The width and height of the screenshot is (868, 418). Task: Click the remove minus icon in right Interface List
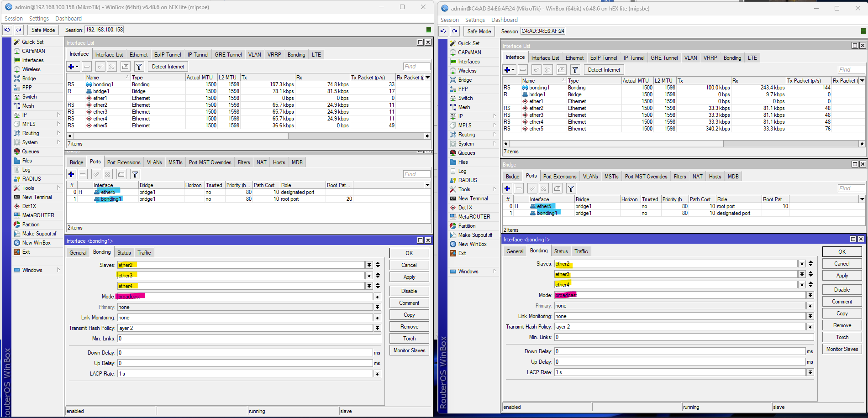coord(523,70)
